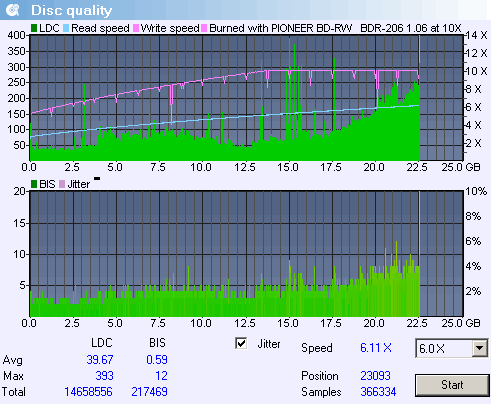The width and height of the screenshot is (491, 404).
Task: Open the speed dropdown arrow
Action: (480, 348)
